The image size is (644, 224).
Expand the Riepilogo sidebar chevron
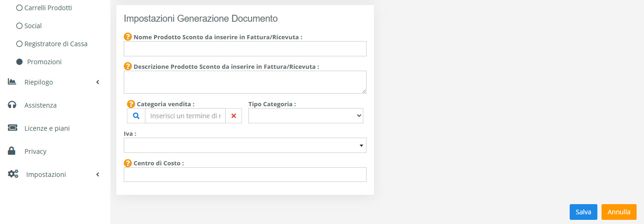tap(97, 82)
